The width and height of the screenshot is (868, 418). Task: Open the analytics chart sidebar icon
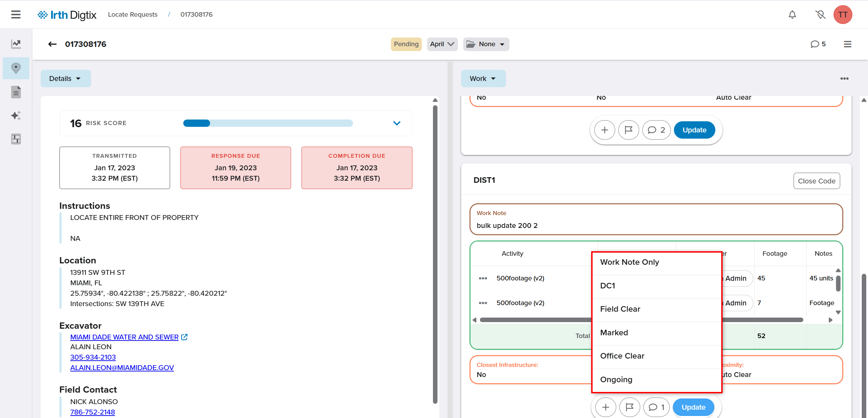(16, 44)
